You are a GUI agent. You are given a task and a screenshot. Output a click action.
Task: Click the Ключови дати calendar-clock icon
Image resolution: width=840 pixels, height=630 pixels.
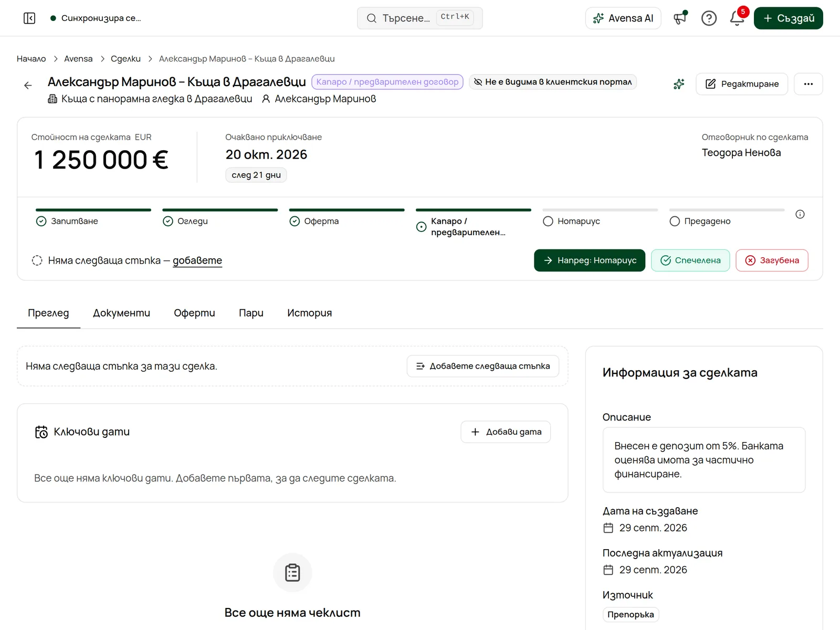(x=41, y=432)
